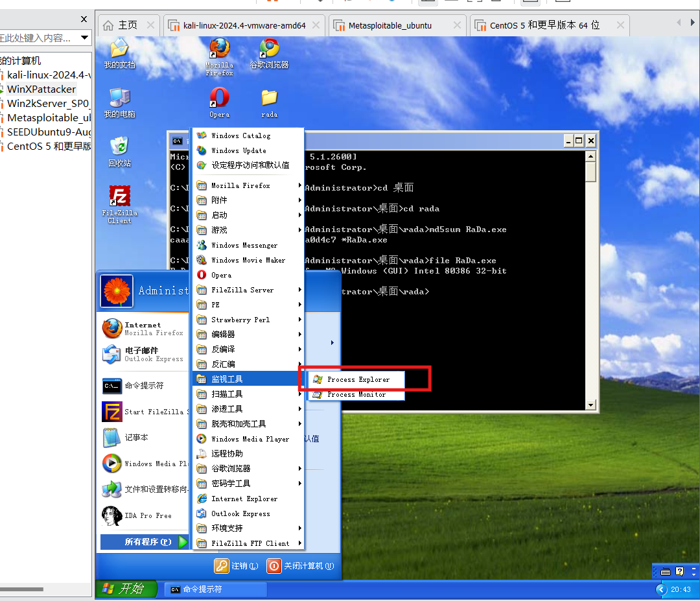This screenshot has height=601, width=700.
Task: Expand the FileZilla Server programs folder
Action: (248, 290)
